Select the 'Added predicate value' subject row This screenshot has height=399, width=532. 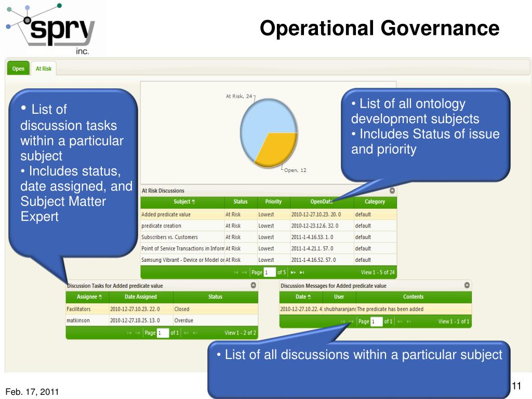pyautogui.click(x=269, y=215)
